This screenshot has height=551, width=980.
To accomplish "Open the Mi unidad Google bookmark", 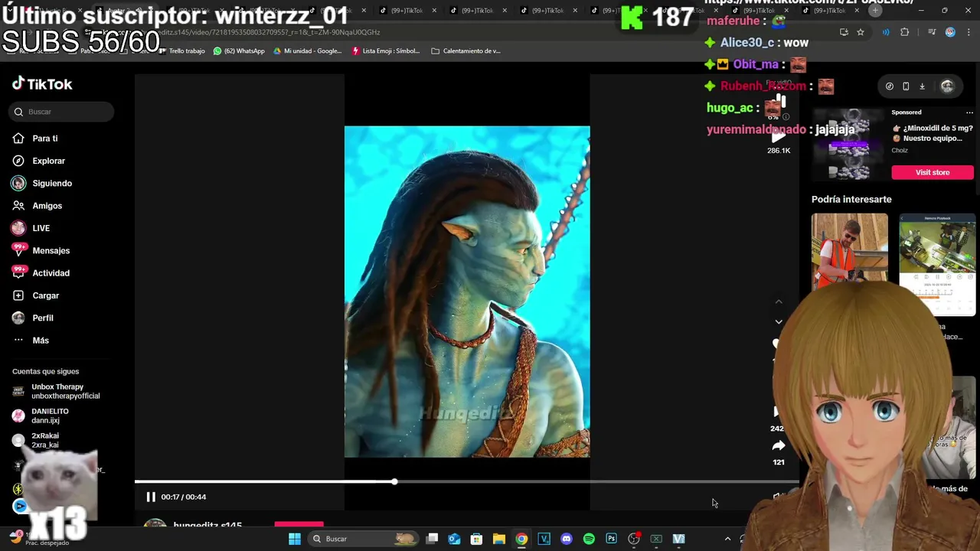I will pyautogui.click(x=307, y=51).
